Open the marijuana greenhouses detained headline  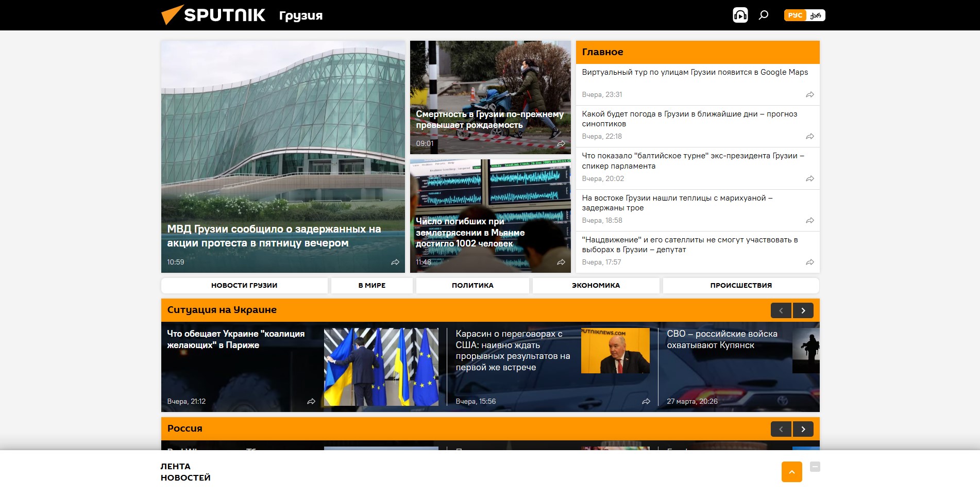pos(677,203)
